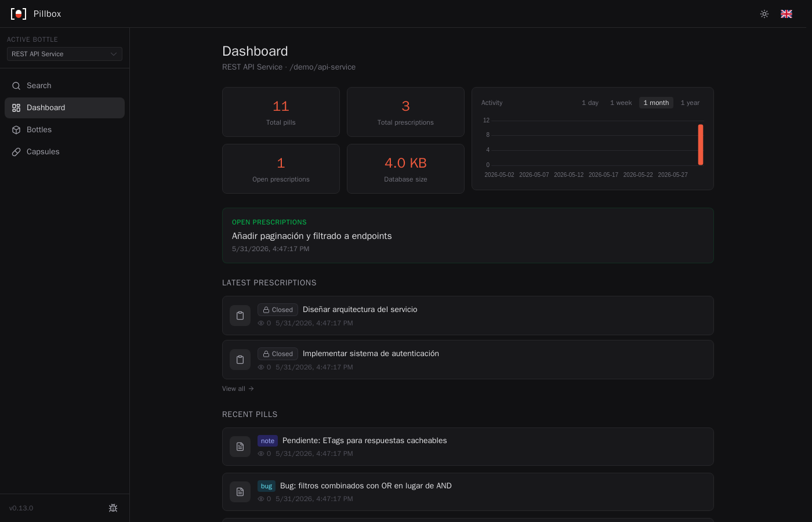Click document icon for Bug filtros pill

pyautogui.click(x=240, y=492)
